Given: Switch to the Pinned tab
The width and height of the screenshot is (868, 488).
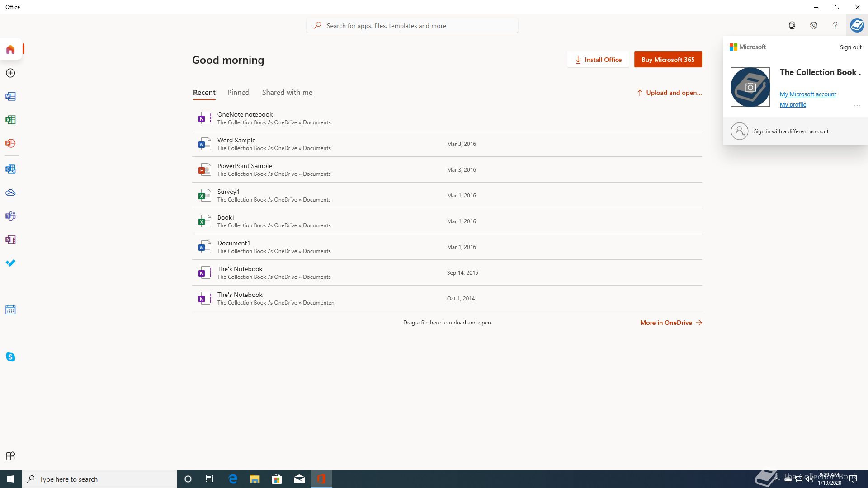Looking at the screenshot, I should coord(238,93).
